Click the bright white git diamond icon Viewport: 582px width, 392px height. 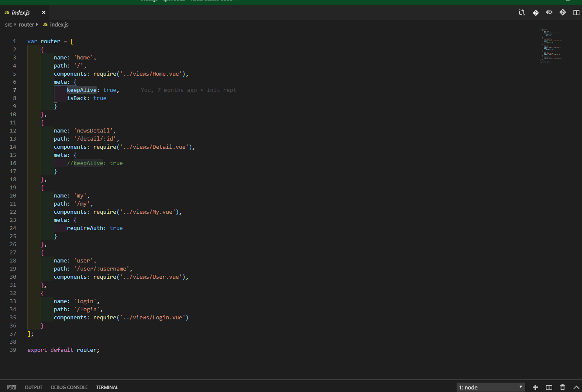535,12
